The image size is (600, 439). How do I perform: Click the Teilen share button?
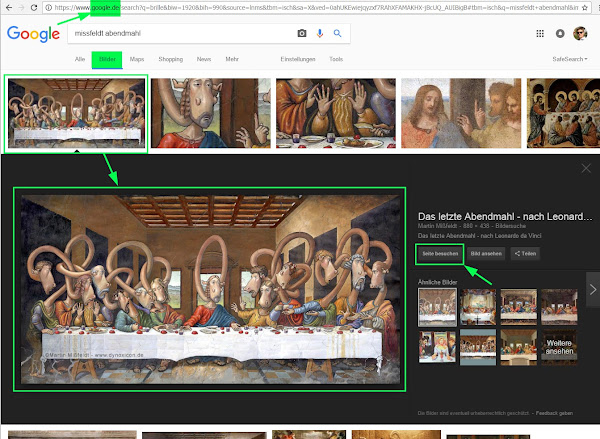[x=525, y=254]
